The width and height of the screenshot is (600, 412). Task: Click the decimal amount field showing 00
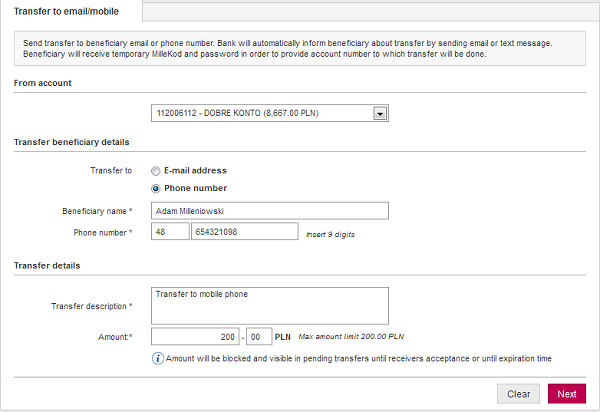(x=257, y=337)
